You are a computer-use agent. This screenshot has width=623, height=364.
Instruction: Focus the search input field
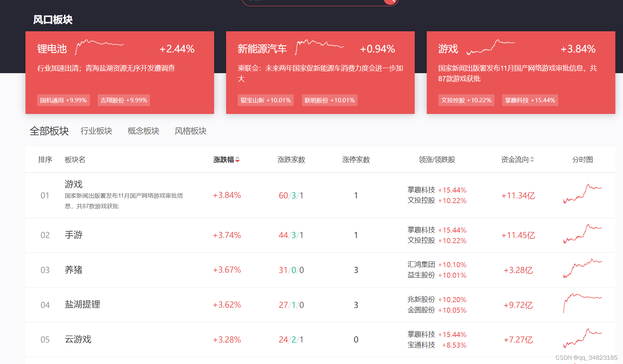click(313, 1)
